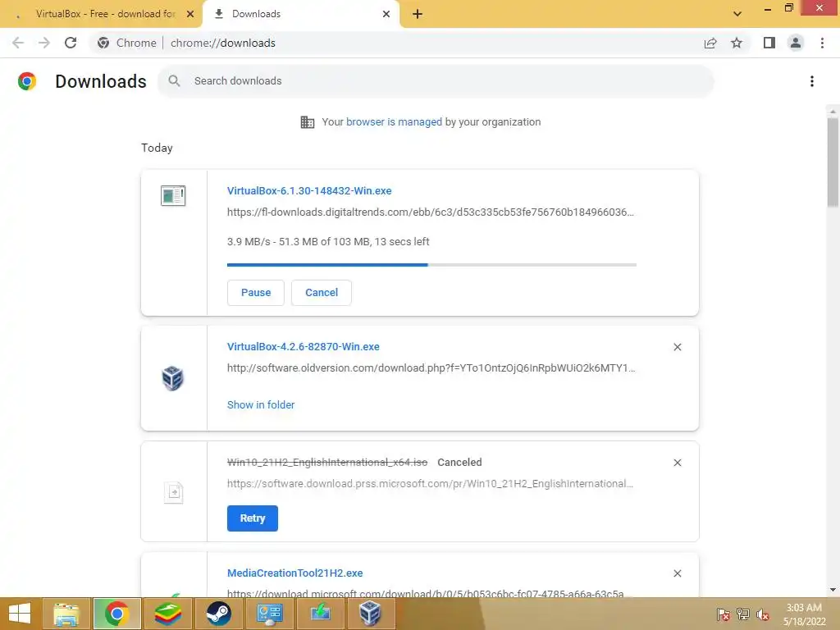Focus the Search downloads field
The height and width of the screenshot is (630, 840).
point(436,81)
